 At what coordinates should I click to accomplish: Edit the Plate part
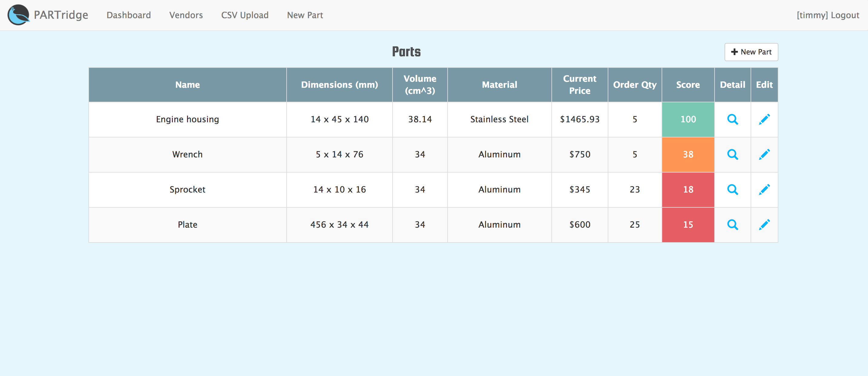click(764, 224)
